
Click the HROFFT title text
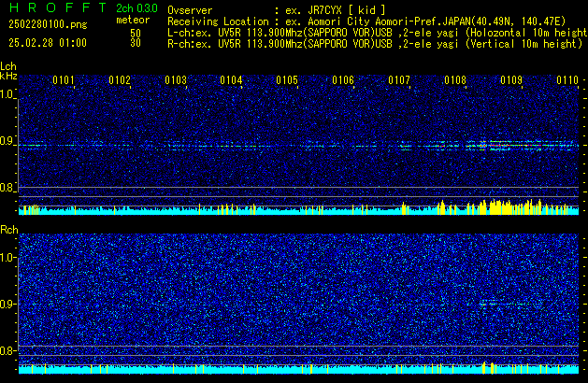[x=58, y=7]
